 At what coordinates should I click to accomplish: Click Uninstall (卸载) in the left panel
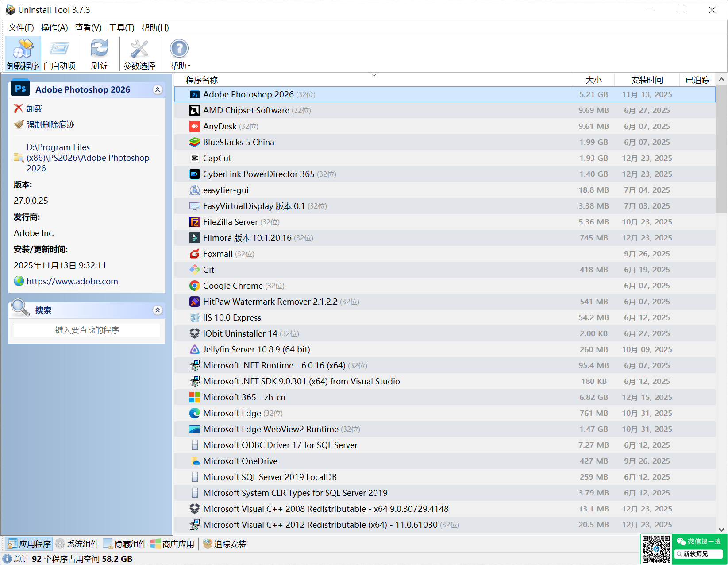point(34,108)
